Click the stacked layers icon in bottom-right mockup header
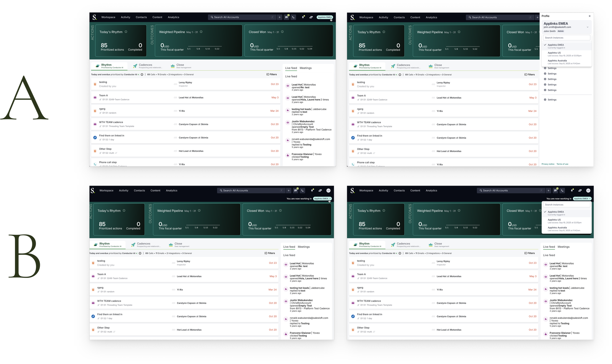The width and height of the screenshot is (612, 364). click(580, 190)
